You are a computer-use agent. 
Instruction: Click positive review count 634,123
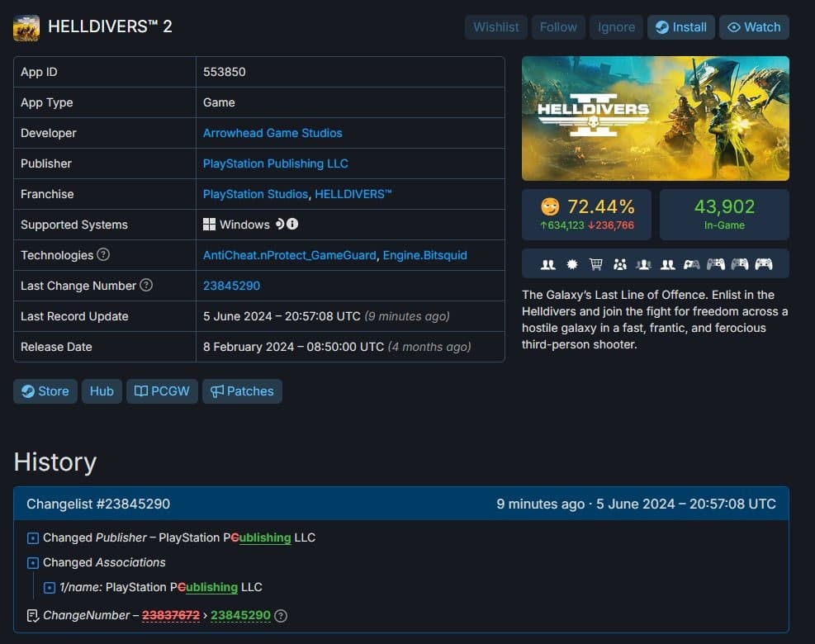(561, 225)
